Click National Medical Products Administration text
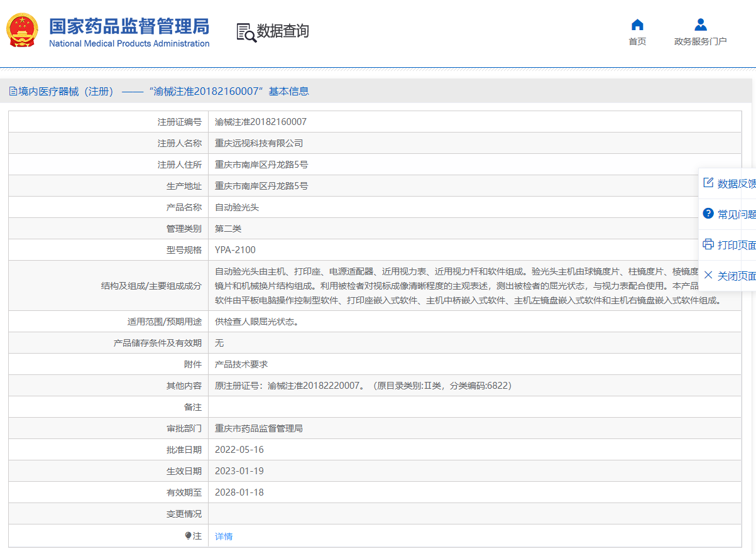Screen dimensions: 756x554 pyautogui.click(x=129, y=43)
